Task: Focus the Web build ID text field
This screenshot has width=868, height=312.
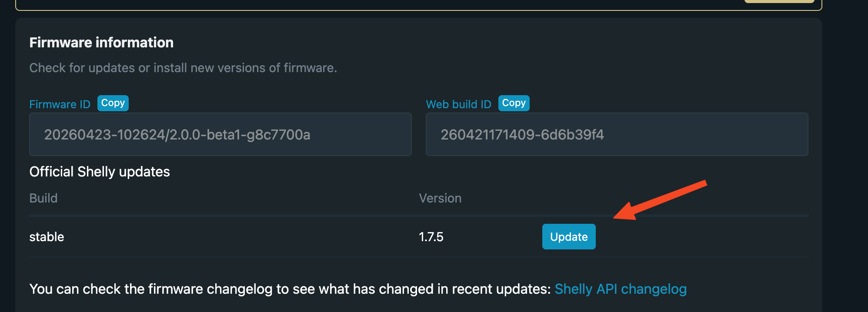Action: click(x=617, y=134)
